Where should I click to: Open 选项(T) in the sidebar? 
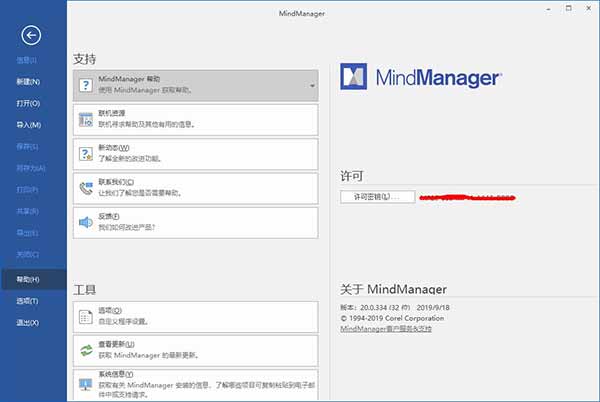tap(27, 301)
